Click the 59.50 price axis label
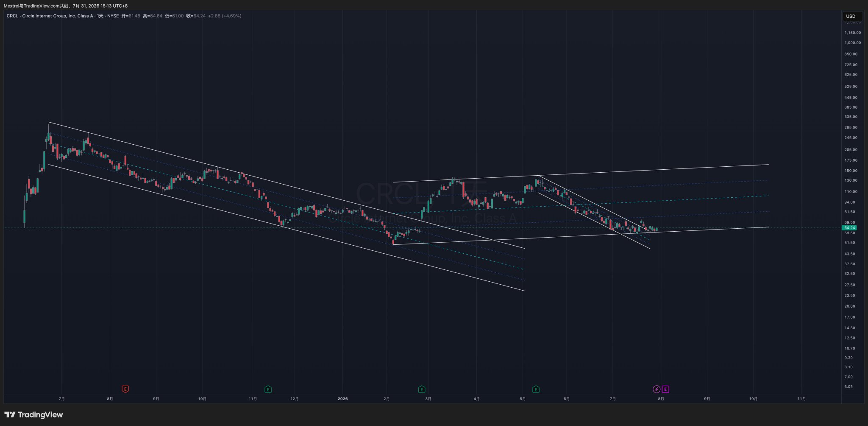Viewport: 868px width, 426px height. coord(850,233)
